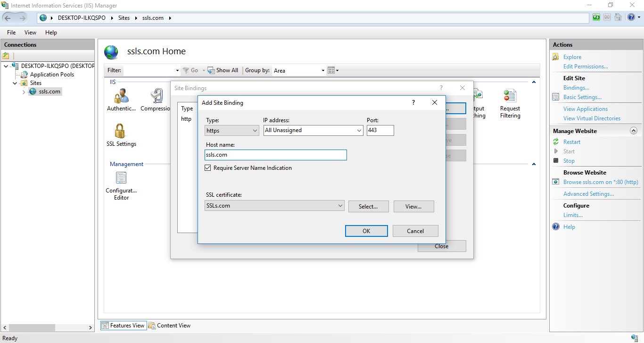Screen dimensions: 644x343
Task: Click Sites in the address breadcrumb
Action: pyautogui.click(x=124, y=18)
